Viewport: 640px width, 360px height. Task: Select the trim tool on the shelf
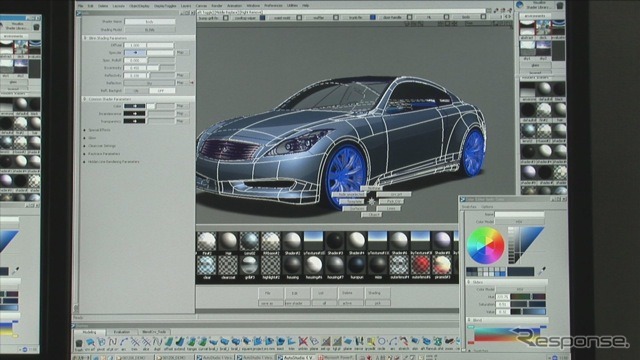coord(291,342)
